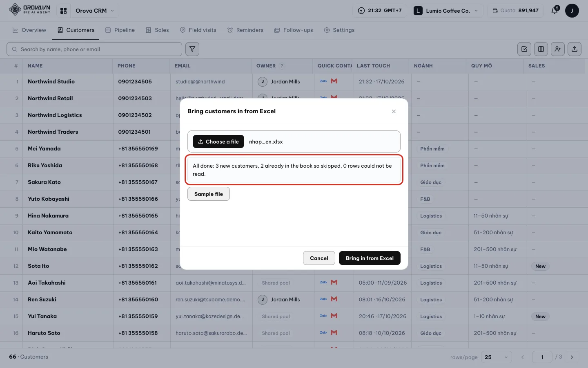Click Bring in from Excel button

[370, 258]
